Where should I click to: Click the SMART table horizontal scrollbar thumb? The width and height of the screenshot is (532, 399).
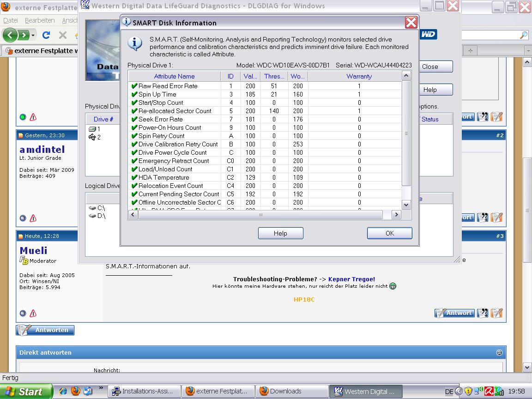coord(260,214)
